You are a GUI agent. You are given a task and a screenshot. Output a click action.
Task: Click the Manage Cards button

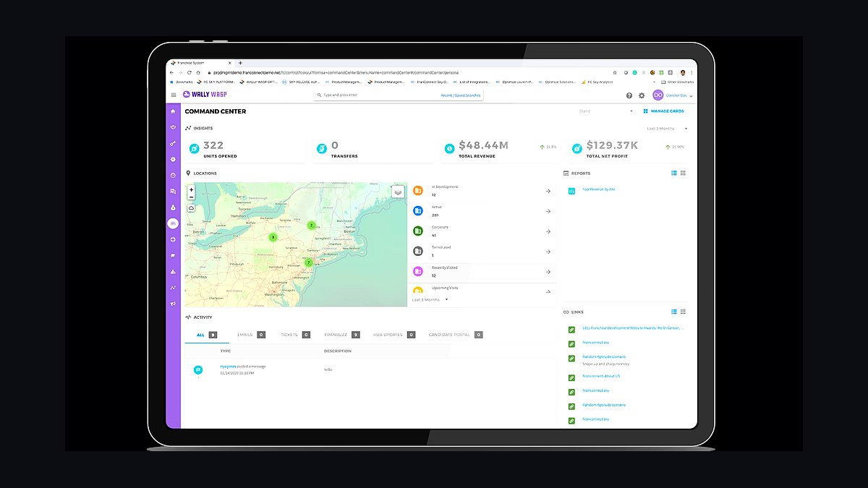(663, 111)
